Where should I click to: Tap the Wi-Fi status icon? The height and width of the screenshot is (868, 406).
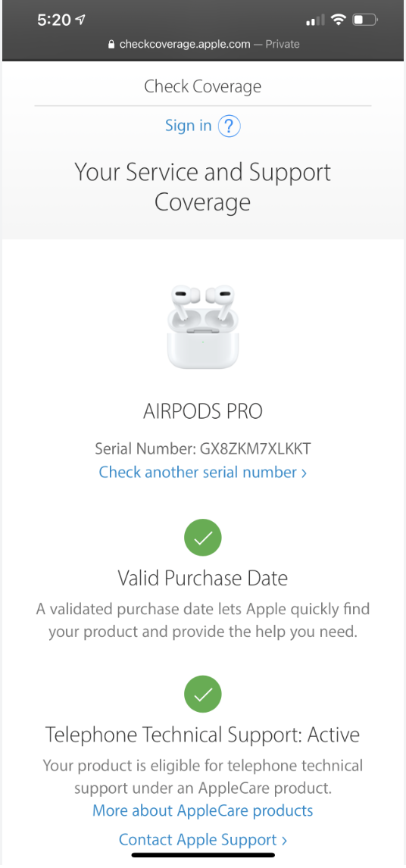point(337,20)
